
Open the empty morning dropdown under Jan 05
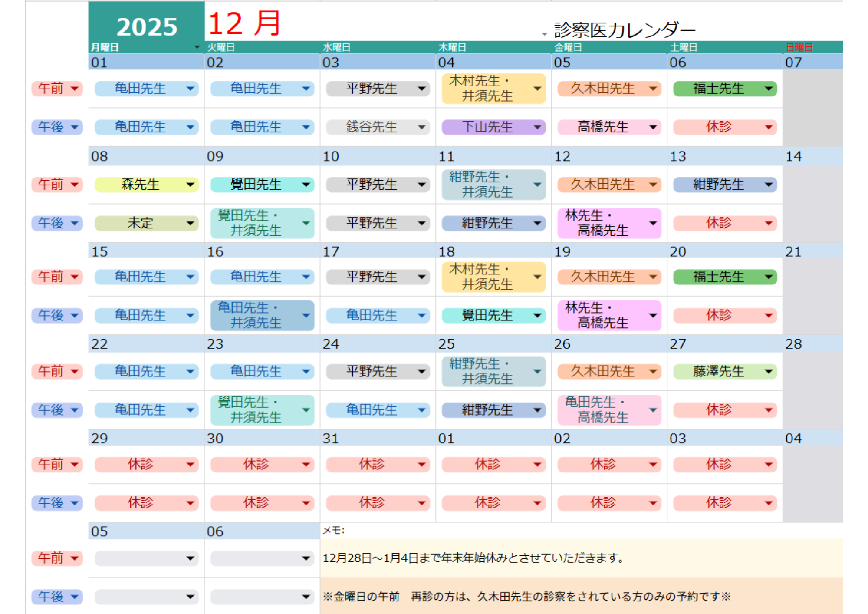tap(190, 558)
